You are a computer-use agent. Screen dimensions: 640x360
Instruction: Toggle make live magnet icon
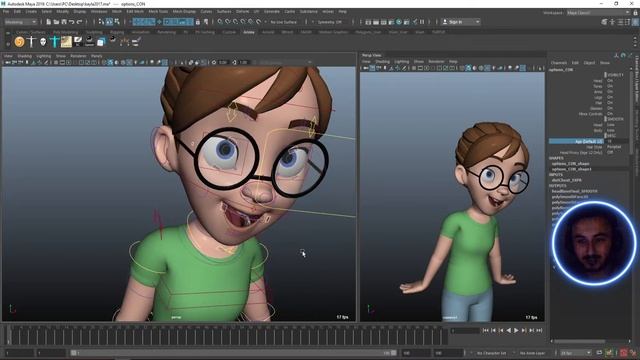[258, 22]
